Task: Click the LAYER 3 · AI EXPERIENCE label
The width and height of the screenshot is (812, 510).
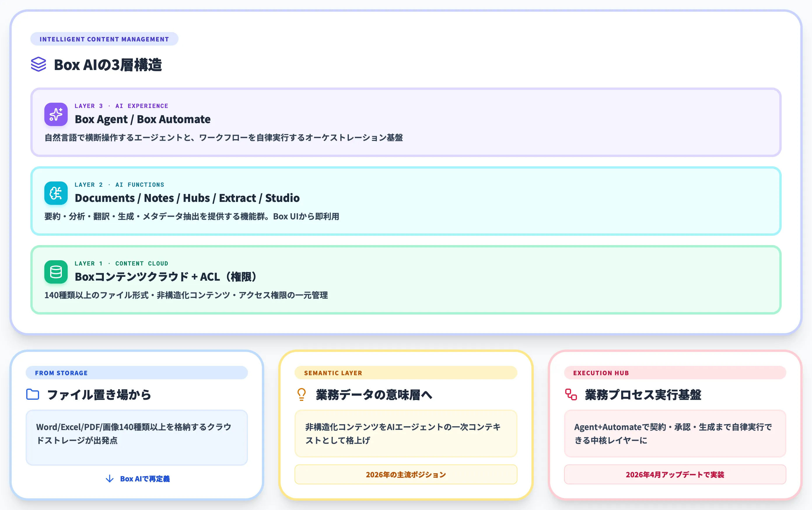Action: tap(121, 106)
